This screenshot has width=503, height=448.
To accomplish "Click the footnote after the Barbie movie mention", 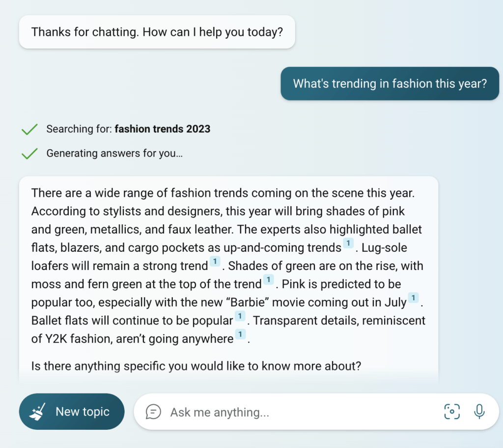I will click(413, 297).
